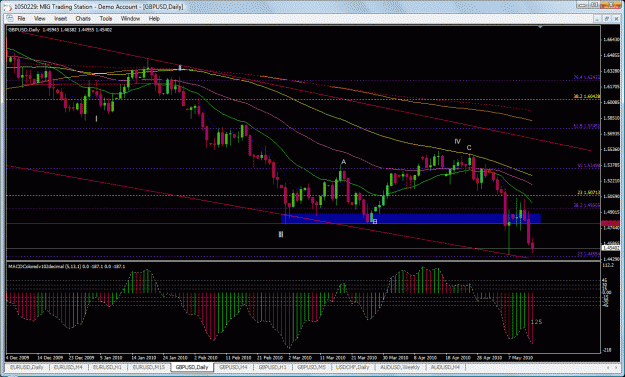Screen dimensions: 625x377
Task: Switch to the GBPUSD,H1 chart tab
Action: click(x=273, y=367)
